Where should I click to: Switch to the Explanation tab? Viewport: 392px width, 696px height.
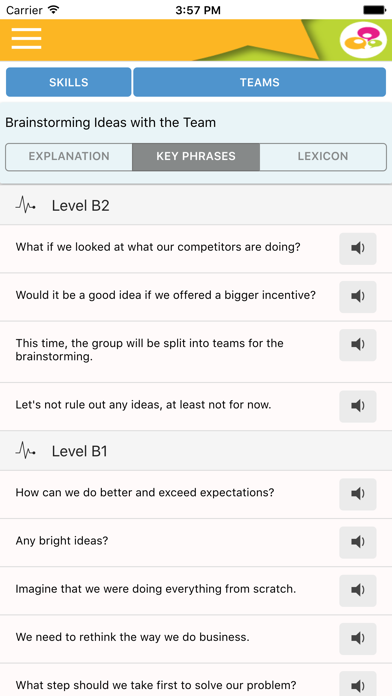pos(69,157)
